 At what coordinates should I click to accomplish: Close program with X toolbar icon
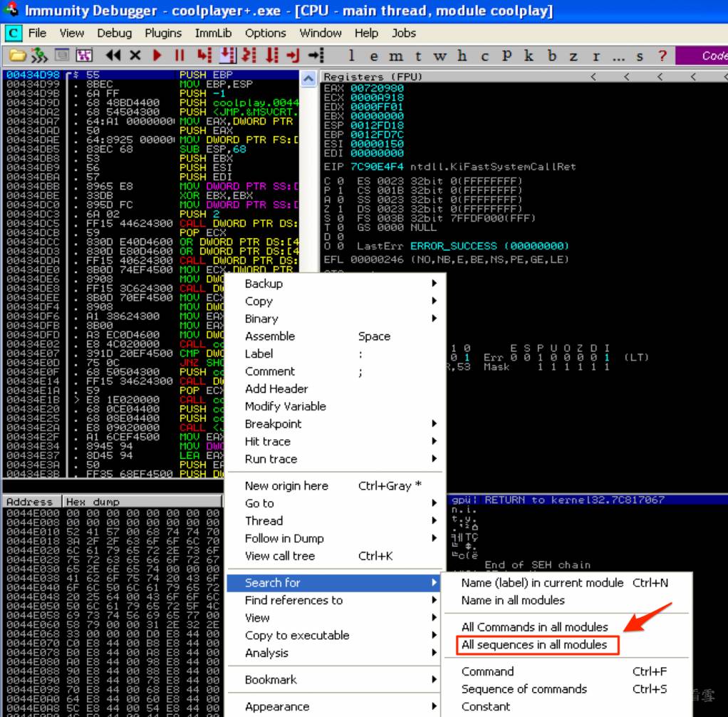click(135, 56)
